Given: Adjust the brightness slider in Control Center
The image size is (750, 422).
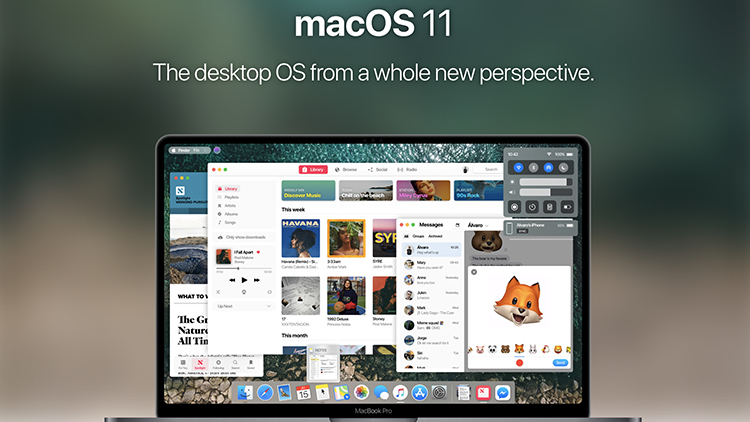Looking at the screenshot, I should click(x=546, y=182).
